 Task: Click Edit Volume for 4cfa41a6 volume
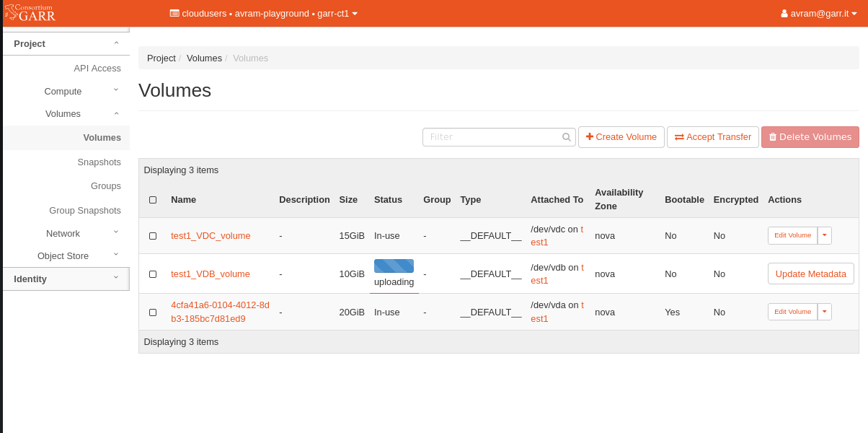click(x=792, y=312)
